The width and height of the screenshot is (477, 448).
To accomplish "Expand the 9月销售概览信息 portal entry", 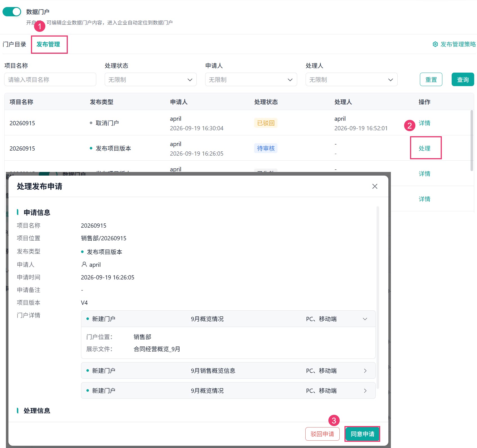I will [x=365, y=371].
